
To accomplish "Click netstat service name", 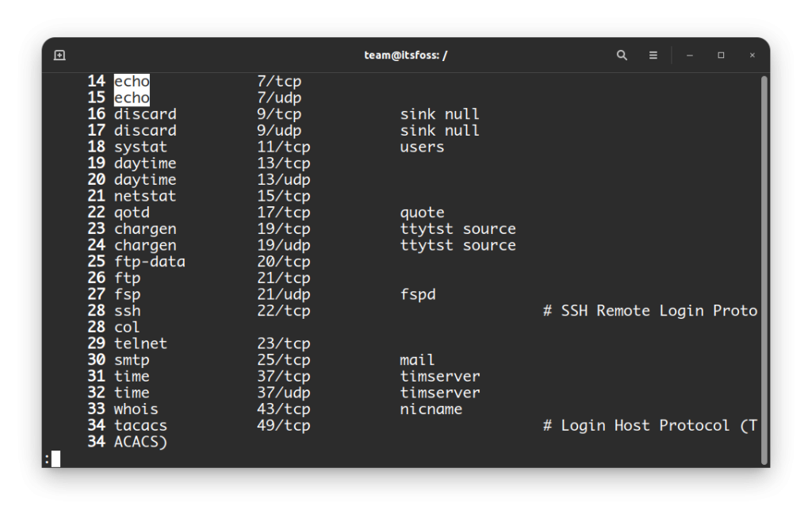I will click(145, 197).
